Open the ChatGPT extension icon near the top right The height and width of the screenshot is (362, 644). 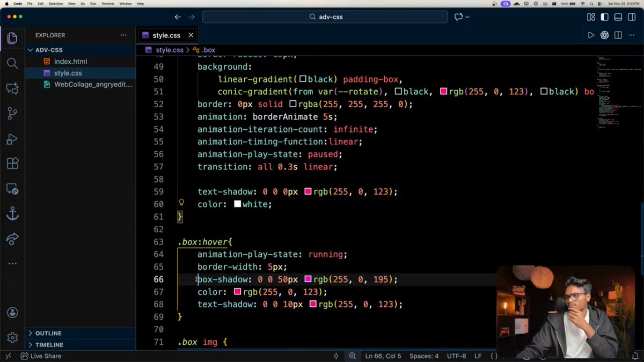605,35
